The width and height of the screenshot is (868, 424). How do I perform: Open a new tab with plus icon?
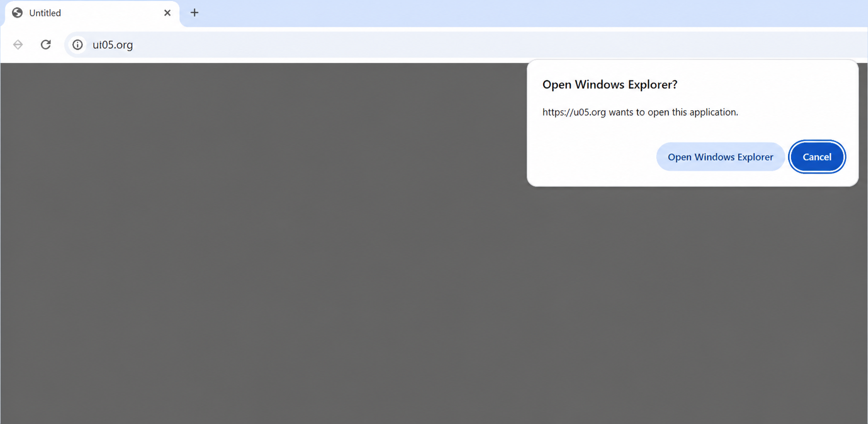point(195,13)
